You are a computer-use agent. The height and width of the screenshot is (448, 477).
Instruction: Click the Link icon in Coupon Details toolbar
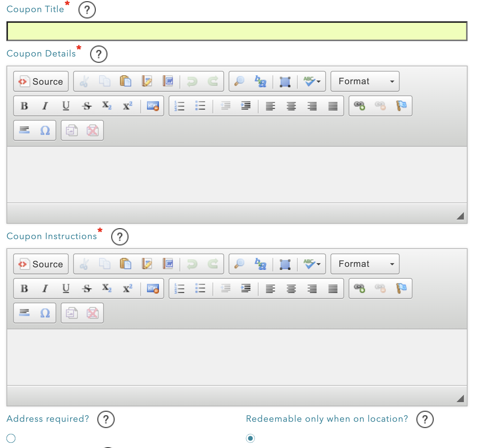click(359, 106)
